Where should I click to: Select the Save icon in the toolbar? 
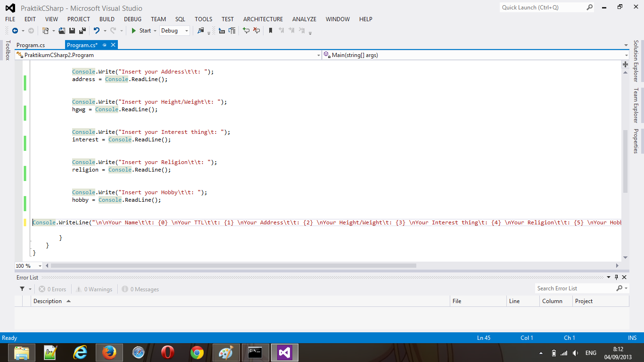pyautogui.click(x=72, y=31)
